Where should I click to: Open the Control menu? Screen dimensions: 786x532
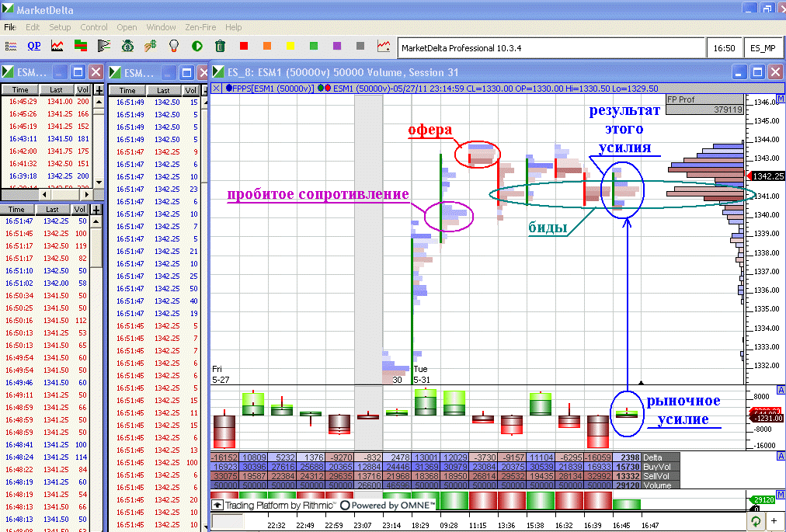click(x=94, y=27)
